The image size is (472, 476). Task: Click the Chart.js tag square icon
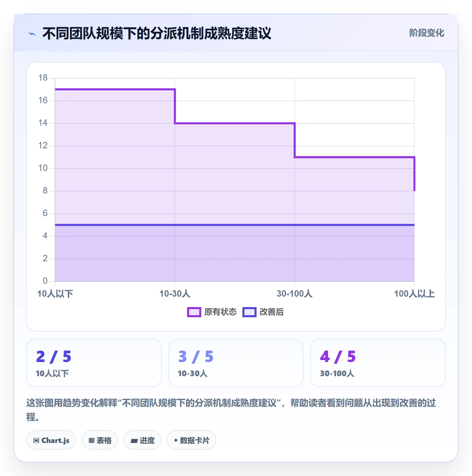coord(36,440)
